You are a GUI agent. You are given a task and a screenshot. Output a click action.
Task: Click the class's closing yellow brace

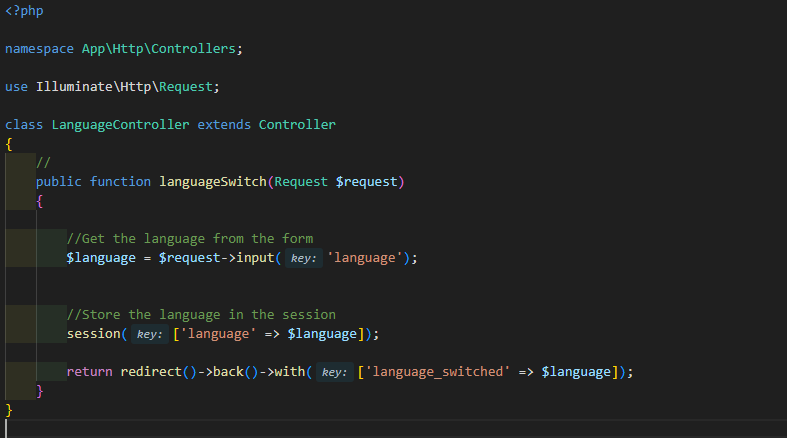9,410
